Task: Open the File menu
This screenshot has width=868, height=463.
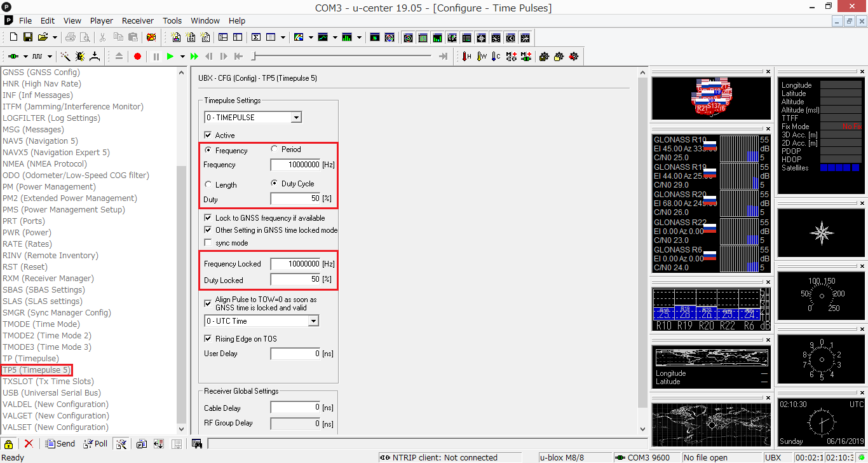Action: click(x=25, y=20)
